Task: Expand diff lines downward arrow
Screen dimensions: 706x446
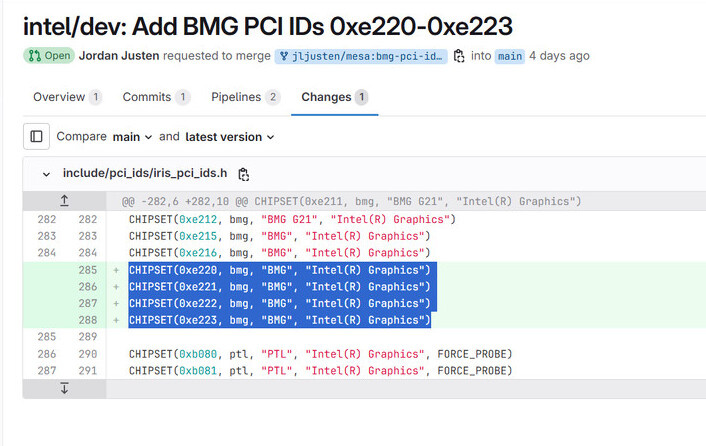Action: tap(64, 388)
